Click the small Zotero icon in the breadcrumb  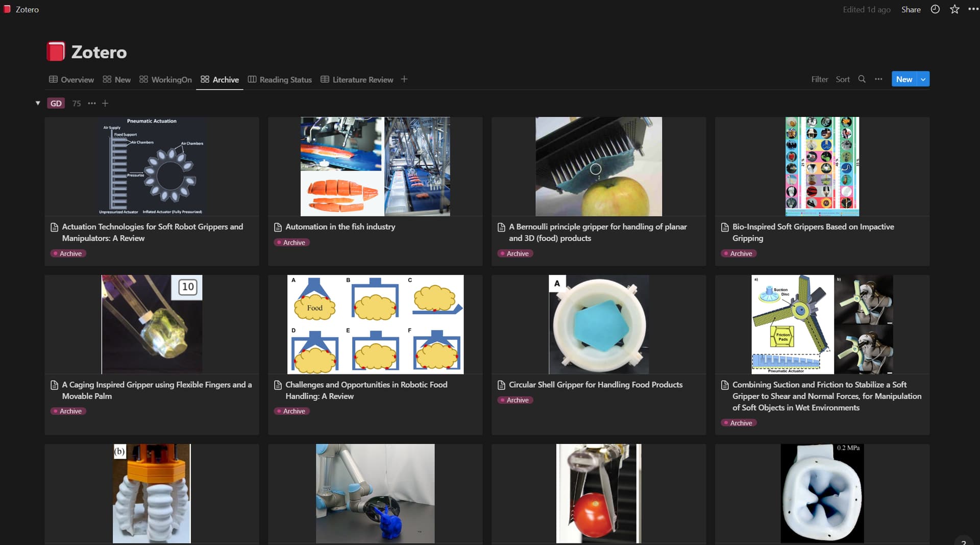click(x=7, y=9)
